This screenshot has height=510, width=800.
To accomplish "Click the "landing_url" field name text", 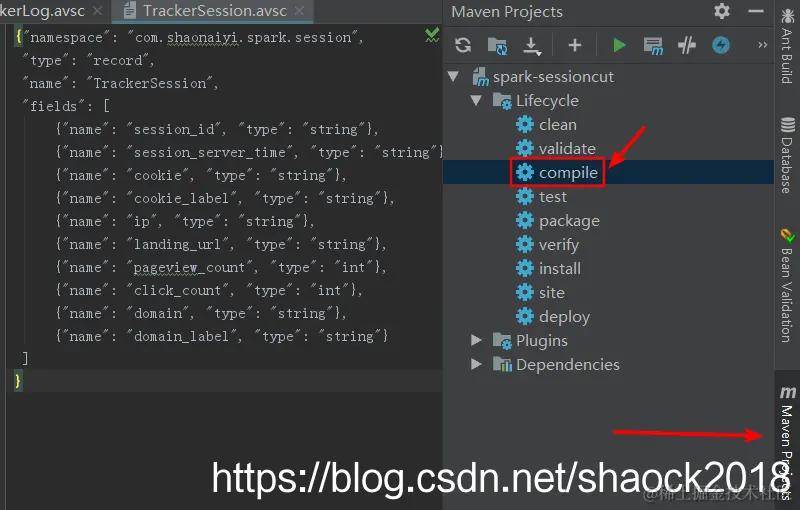I will (x=178, y=244).
